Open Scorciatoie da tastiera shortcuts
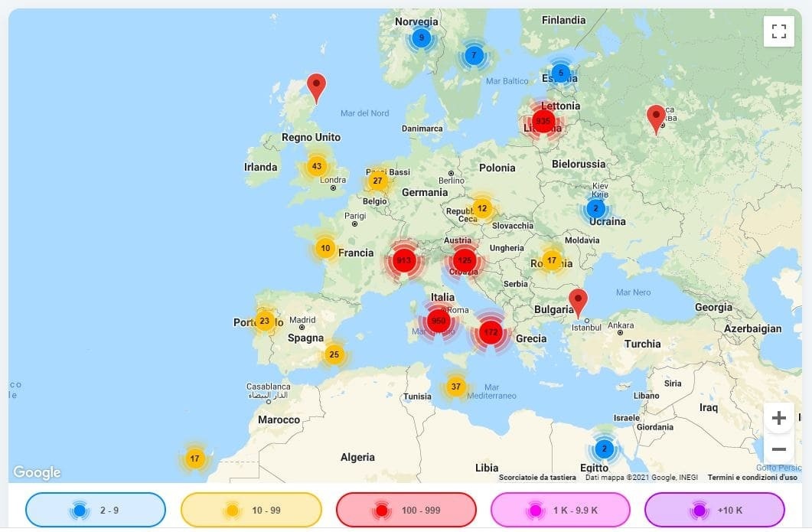Screen dimensions: 812x532 (x=537, y=477)
